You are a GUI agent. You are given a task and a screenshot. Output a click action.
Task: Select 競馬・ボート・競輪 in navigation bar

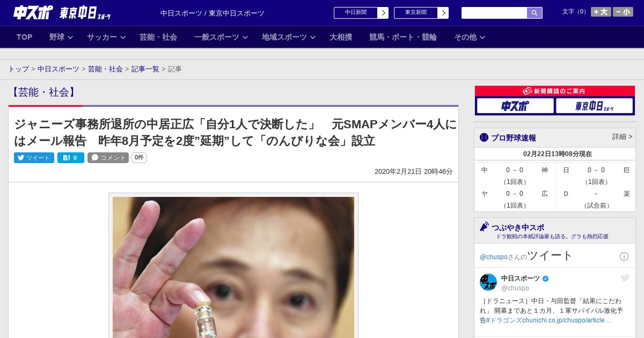[x=403, y=37]
